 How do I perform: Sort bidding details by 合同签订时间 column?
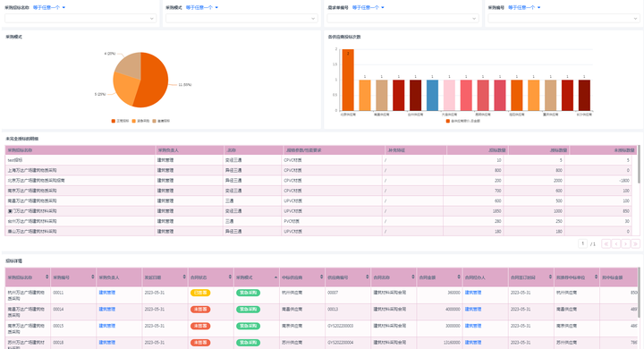[x=550, y=277]
